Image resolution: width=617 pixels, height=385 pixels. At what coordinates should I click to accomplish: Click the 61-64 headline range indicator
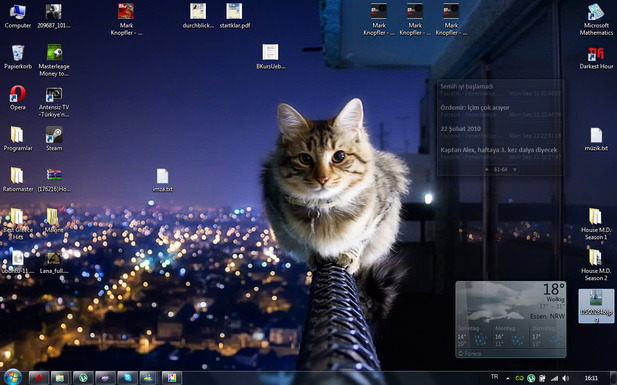(501, 169)
